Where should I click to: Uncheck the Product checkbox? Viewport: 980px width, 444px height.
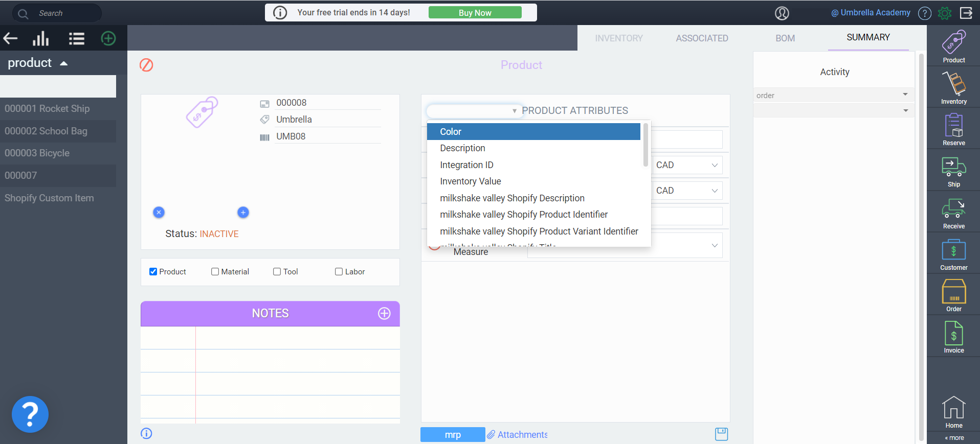(153, 271)
